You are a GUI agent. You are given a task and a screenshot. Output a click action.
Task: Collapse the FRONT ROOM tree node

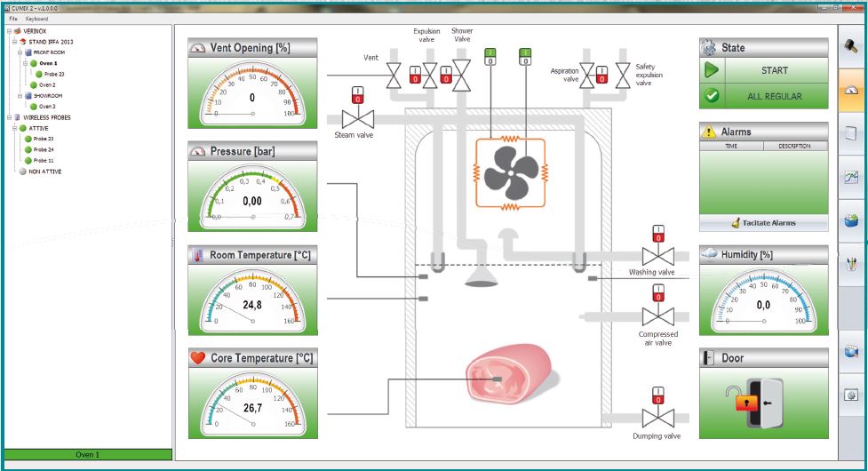pos(20,52)
